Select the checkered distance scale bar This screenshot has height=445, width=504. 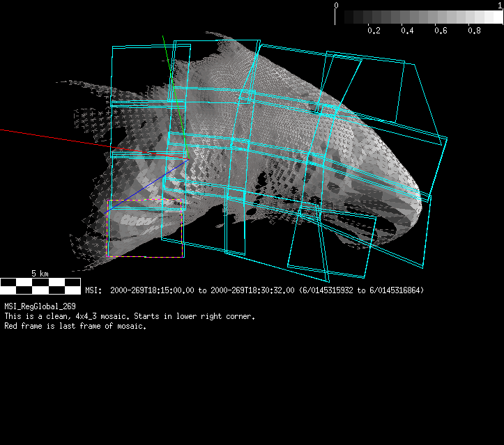(40, 285)
